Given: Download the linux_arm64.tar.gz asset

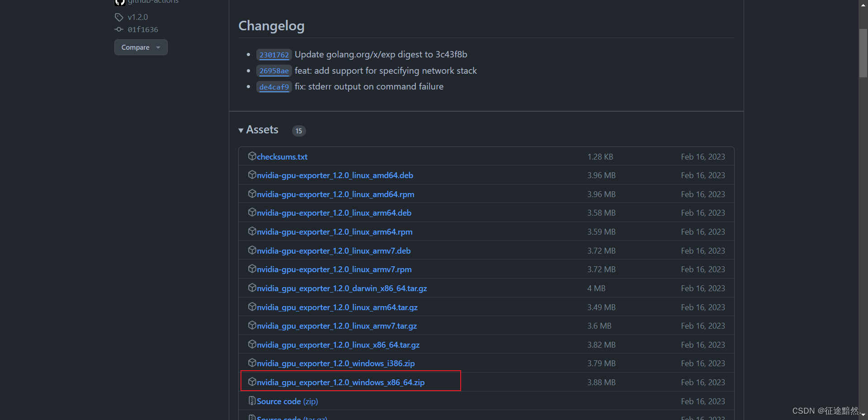Looking at the screenshot, I should pos(337,307).
